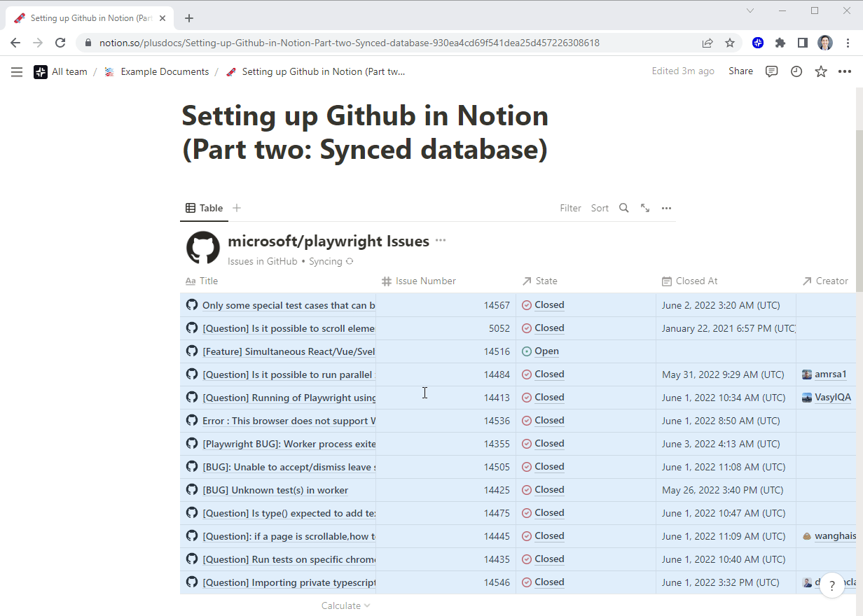Open the page comments icon
Screen dimensions: 863x616
tap(771, 71)
